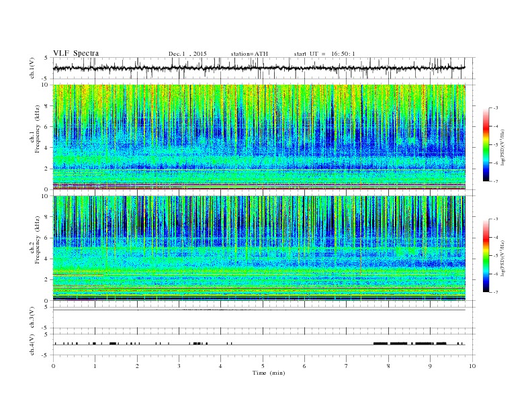The width and height of the screenshot is (532, 411).
Task: Click the "station=ATH" label
Action: [x=249, y=54]
